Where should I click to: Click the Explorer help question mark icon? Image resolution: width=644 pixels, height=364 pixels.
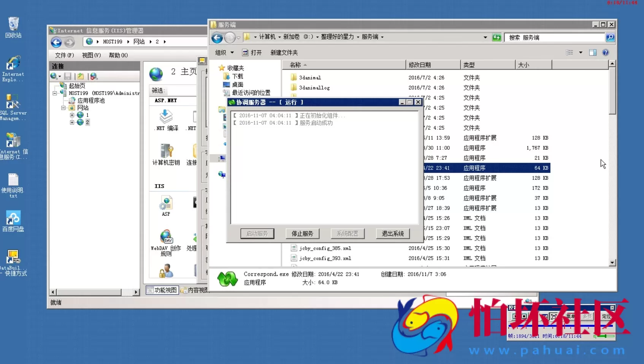tap(606, 52)
